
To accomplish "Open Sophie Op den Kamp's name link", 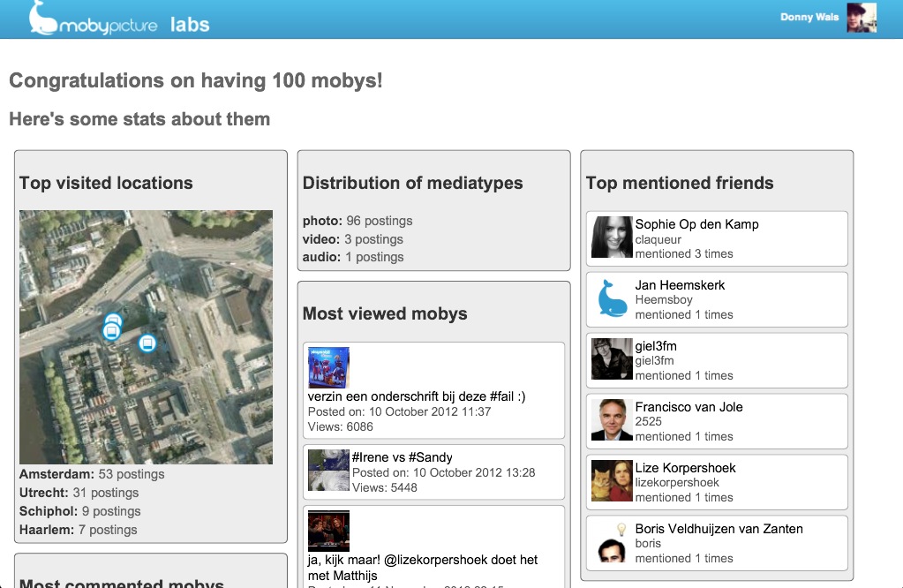I will click(x=696, y=224).
